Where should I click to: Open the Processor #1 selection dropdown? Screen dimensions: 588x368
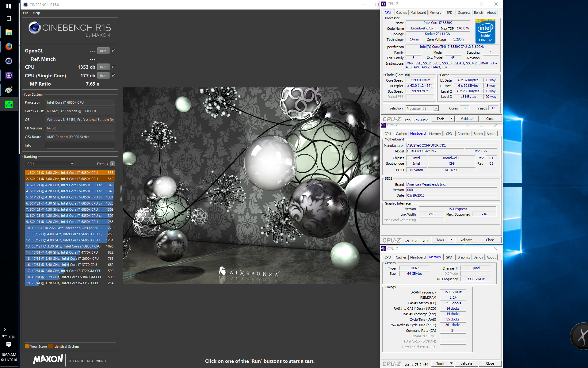click(422, 109)
